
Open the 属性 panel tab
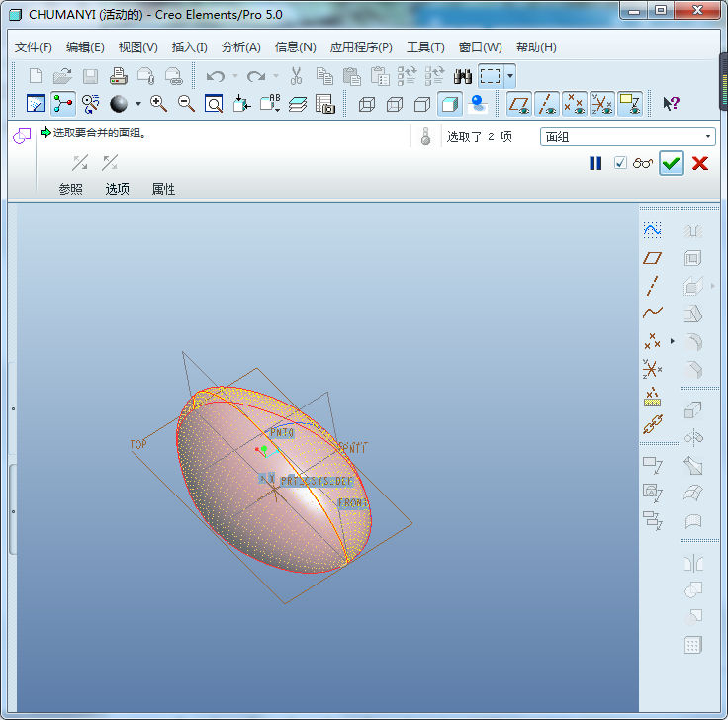(163, 189)
